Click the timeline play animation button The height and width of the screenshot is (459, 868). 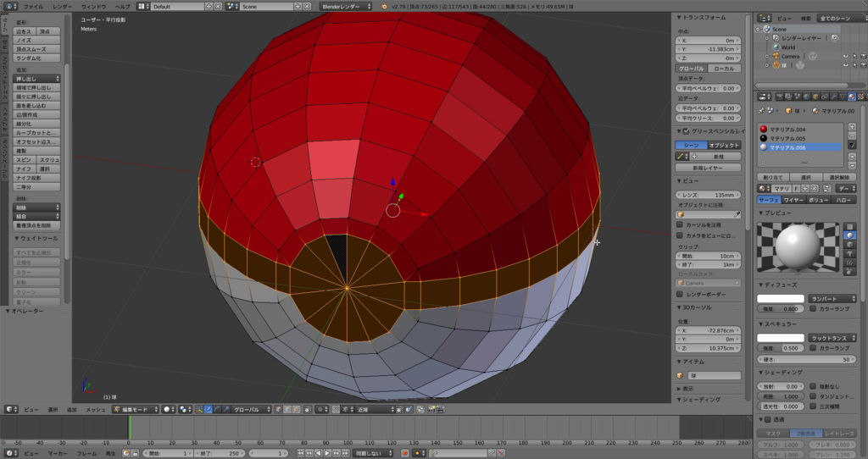tap(327, 453)
